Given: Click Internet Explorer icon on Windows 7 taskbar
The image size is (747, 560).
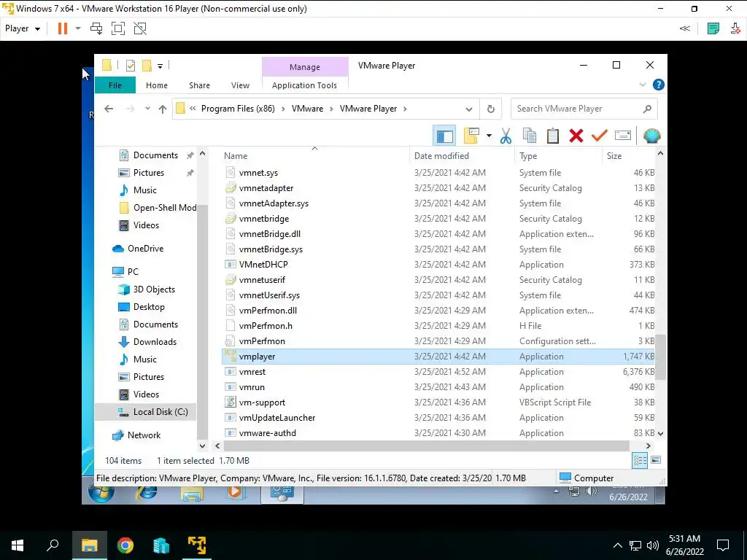Looking at the screenshot, I should pos(147,492).
